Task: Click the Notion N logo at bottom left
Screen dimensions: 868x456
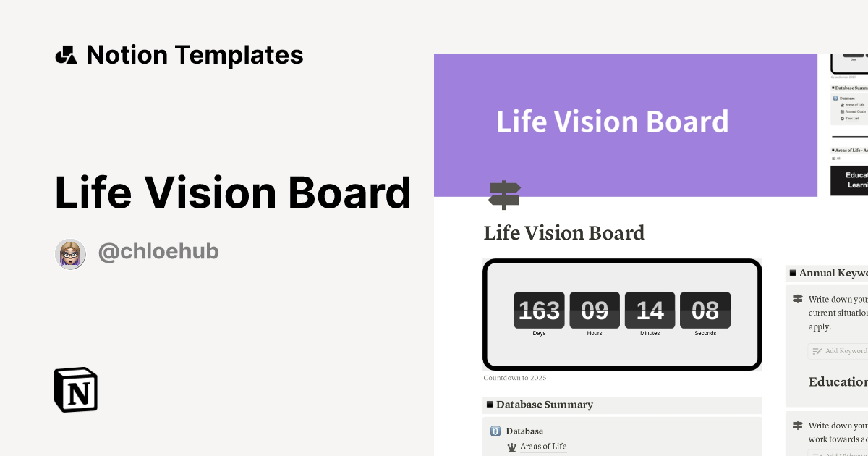Action: [75, 389]
